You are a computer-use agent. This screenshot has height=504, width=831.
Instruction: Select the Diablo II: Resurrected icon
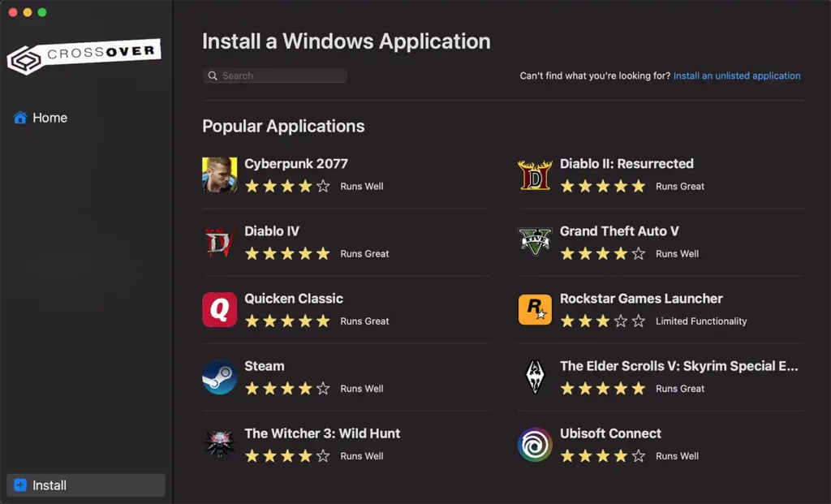coord(535,174)
